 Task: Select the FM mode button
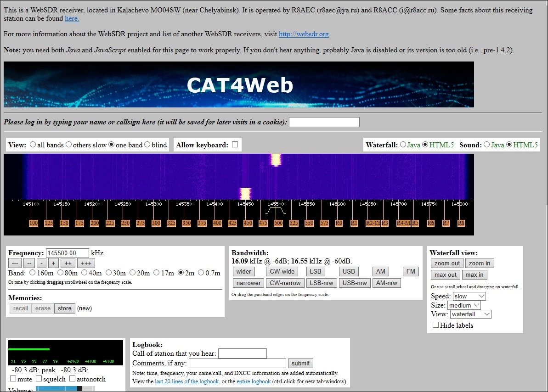411,271
